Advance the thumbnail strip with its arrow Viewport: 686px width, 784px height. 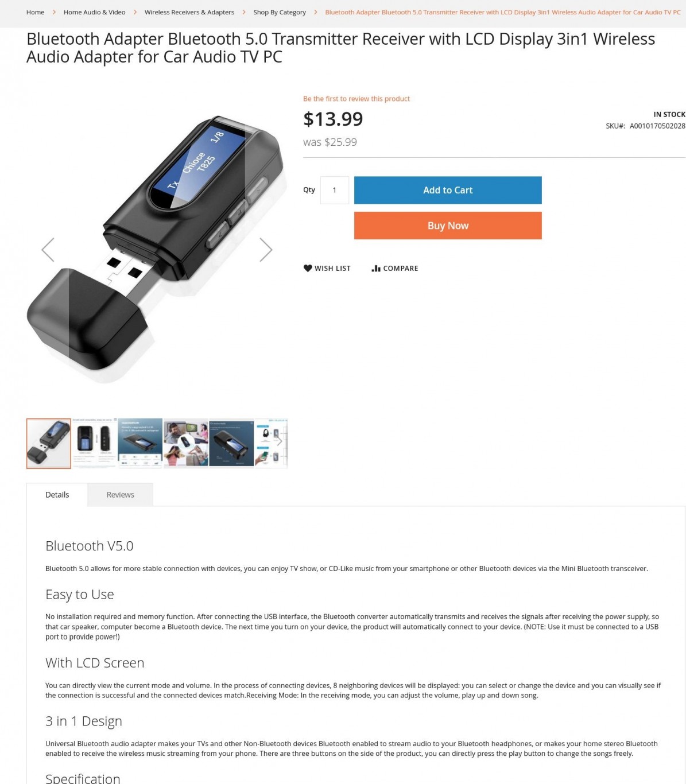[x=280, y=442]
